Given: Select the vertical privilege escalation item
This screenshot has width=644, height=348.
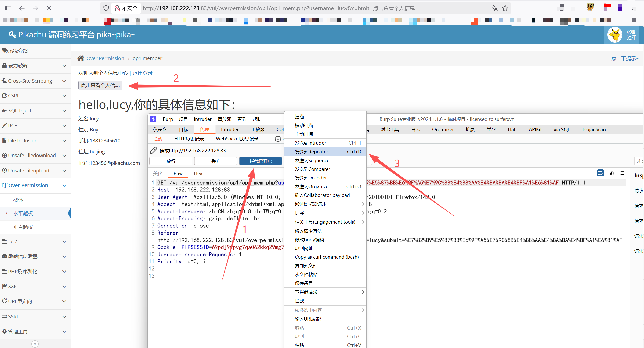Looking at the screenshot, I should [23, 227].
